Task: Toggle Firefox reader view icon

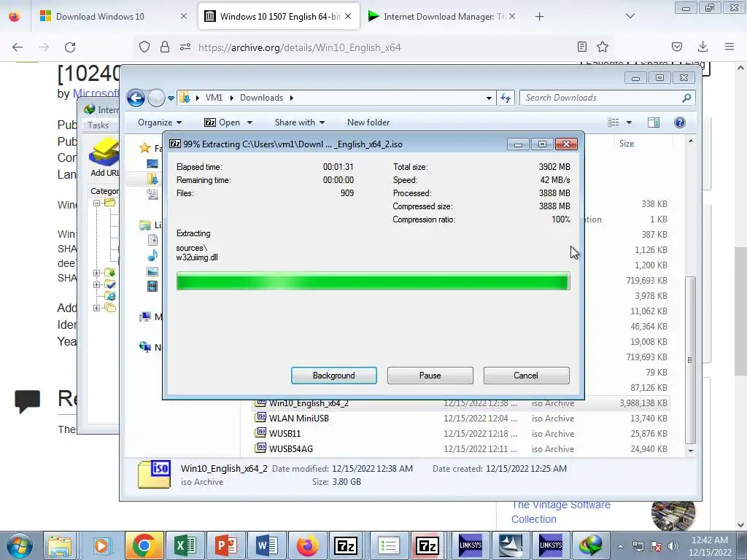Action: click(x=581, y=47)
